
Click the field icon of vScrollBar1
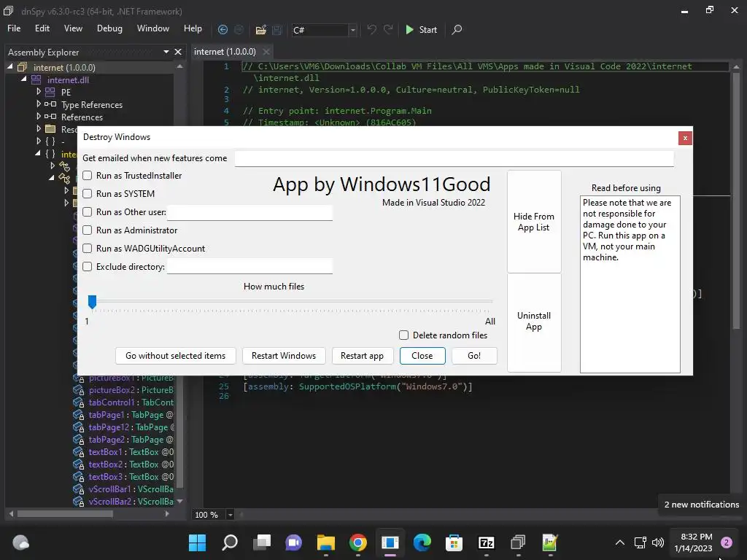click(79, 489)
